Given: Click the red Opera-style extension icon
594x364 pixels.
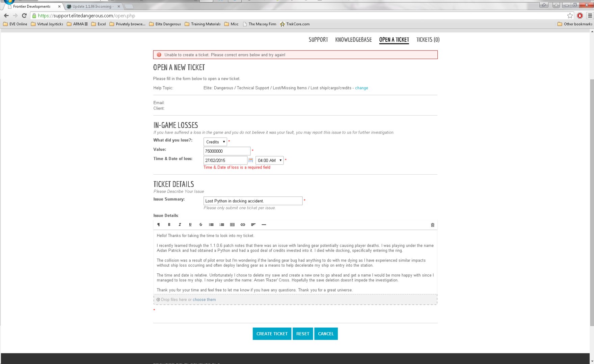Looking at the screenshot, I should (x=580, y=16).
